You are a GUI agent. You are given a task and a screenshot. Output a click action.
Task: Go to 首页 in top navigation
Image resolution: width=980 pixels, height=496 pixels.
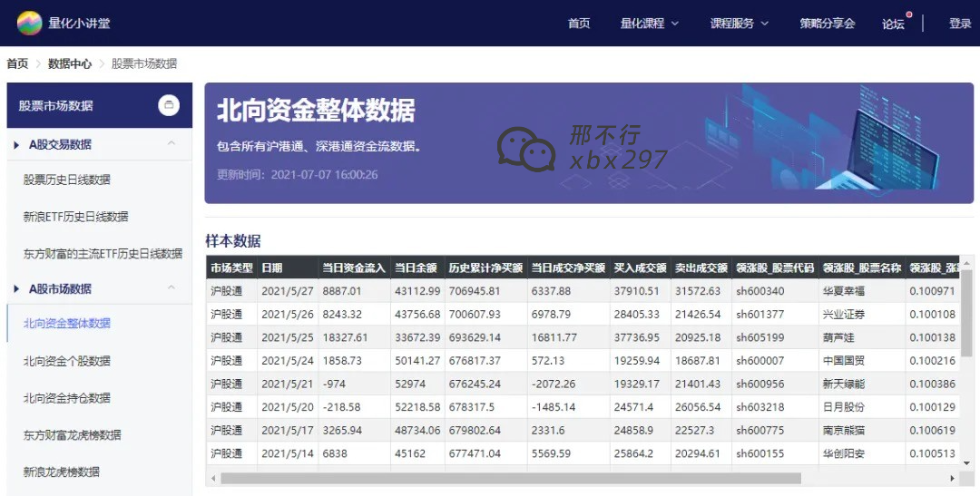[579, 23]
